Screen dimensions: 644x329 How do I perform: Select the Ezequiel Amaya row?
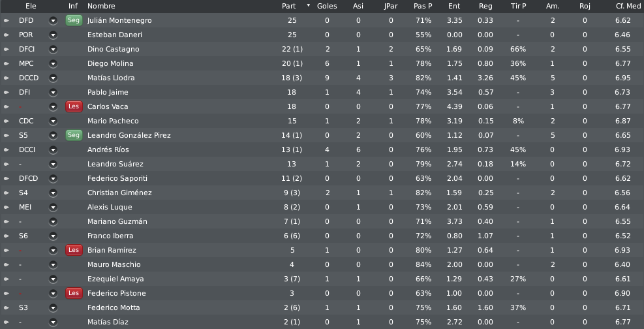(x=322, y=279)
